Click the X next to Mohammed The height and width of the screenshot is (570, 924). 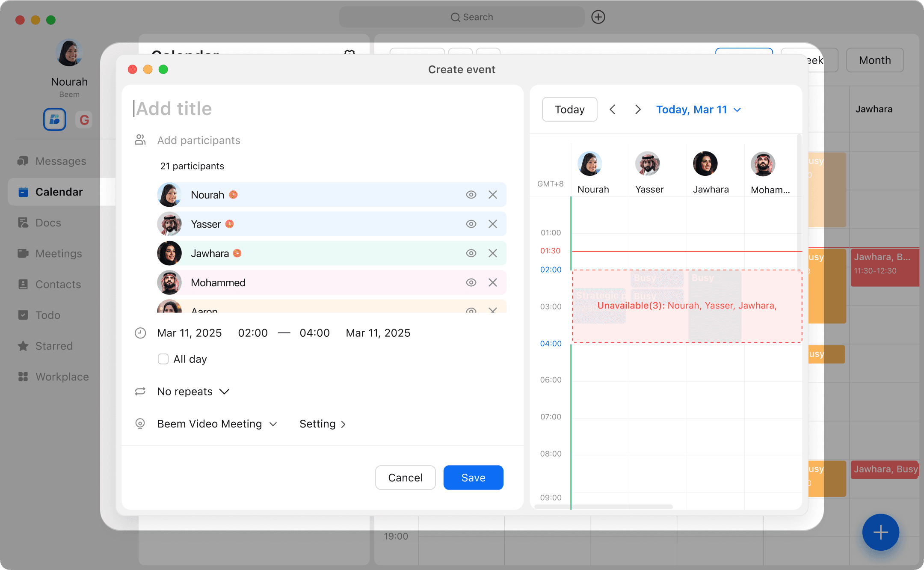point(493,282)
